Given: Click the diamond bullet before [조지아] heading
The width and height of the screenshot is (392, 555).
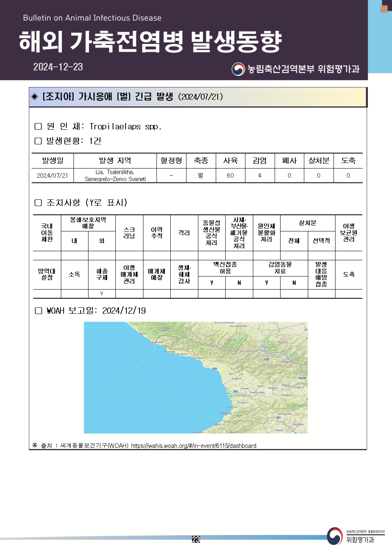Looking at the screenshot, I should 35,97.
